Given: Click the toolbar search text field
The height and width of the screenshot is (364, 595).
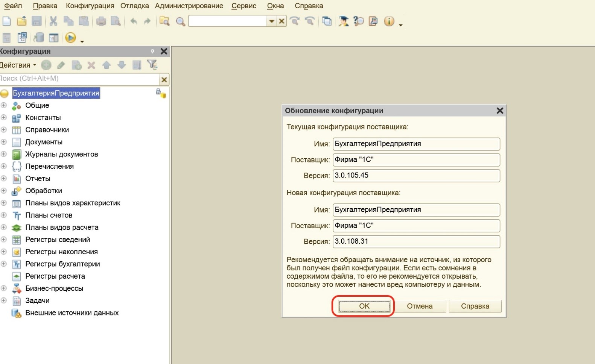Looking at the screenshot, I should pyautogui.click(x=227, y=21).
